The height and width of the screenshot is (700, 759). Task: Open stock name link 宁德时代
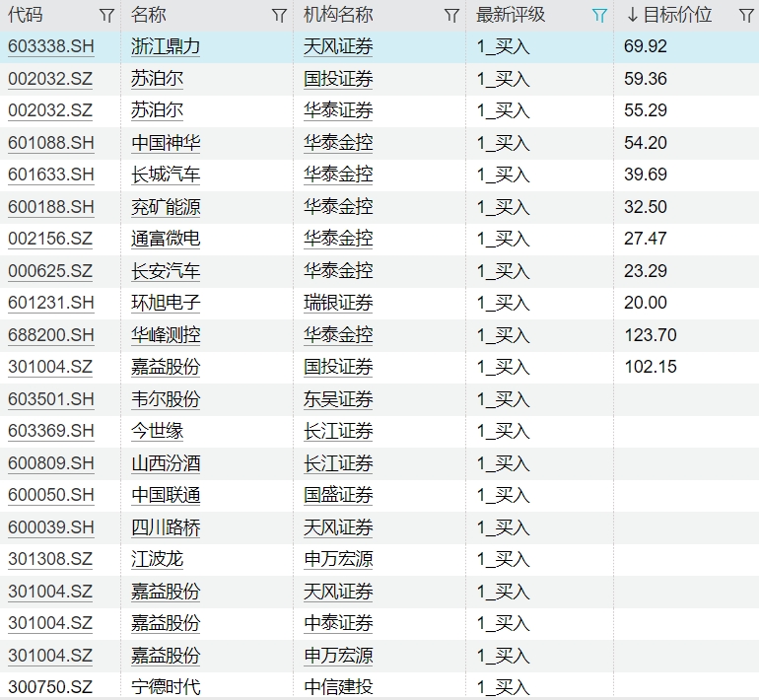pyautogui.click(x=166, y=687)
